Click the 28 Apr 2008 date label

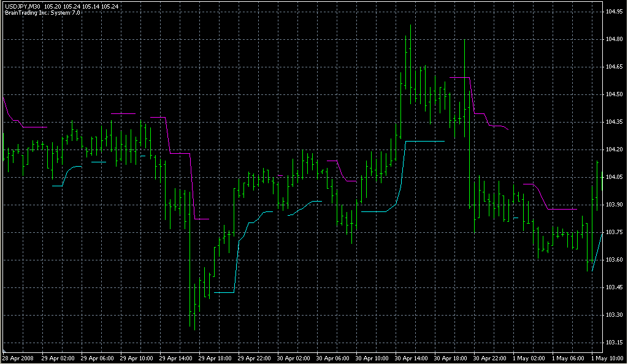(x=18, y=358)
